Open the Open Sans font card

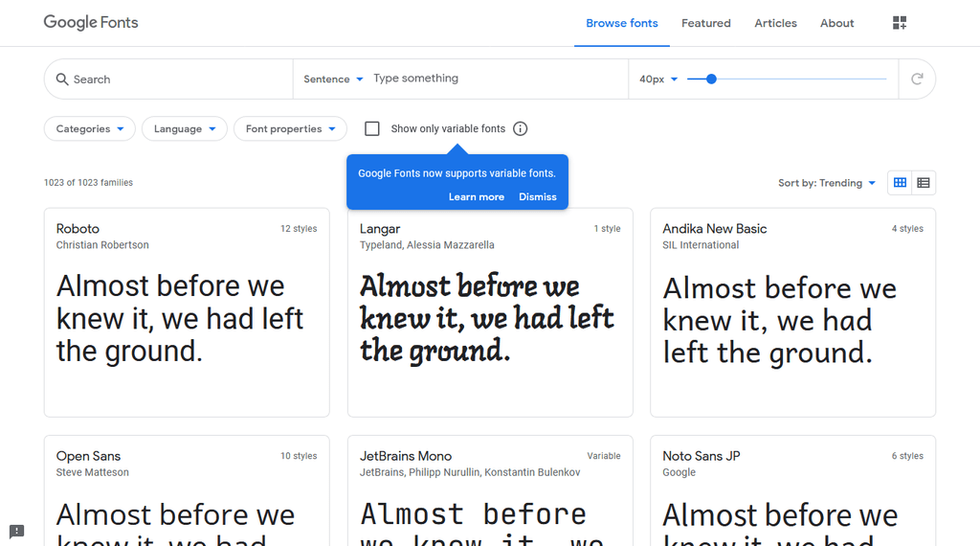tap(187, 491)
